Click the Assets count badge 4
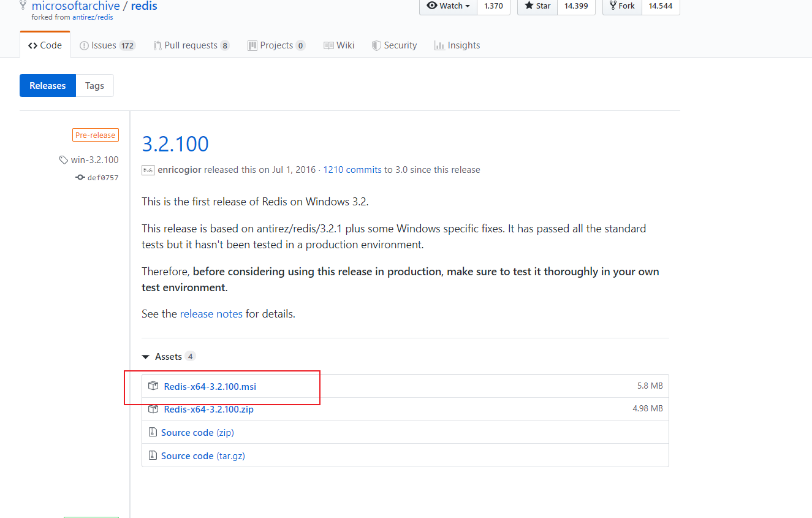This screenshot has width=812, height=518. click(x=191, y=357)
